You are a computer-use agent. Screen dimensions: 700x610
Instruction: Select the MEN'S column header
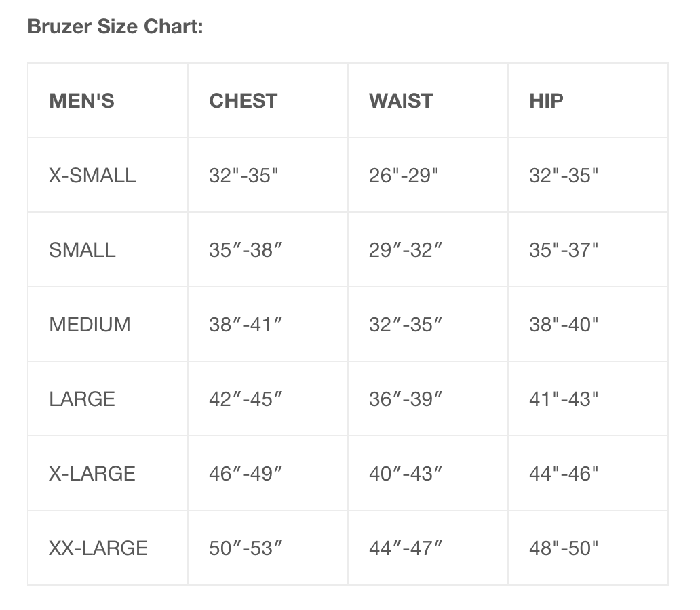pyautogui.click(x=81, y=101)
